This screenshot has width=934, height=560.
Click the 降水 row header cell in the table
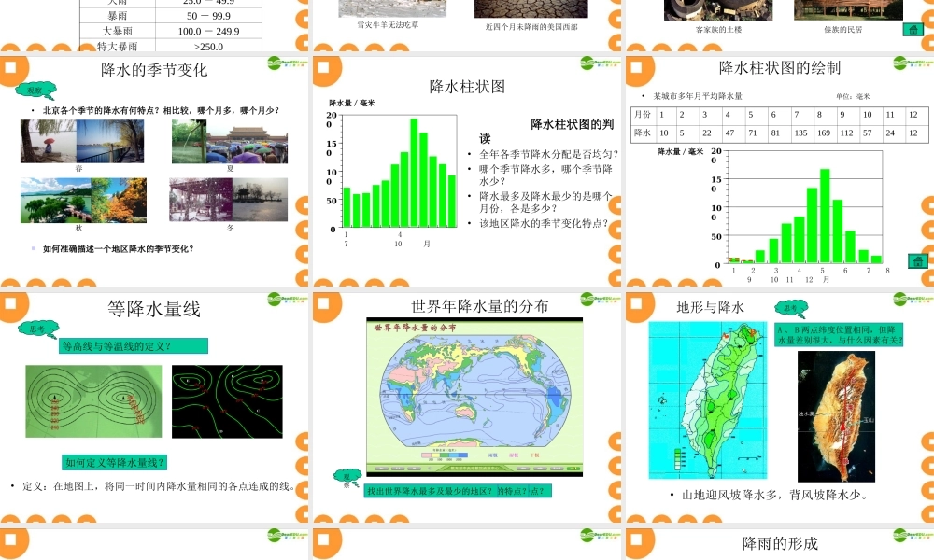pos(643,133)
